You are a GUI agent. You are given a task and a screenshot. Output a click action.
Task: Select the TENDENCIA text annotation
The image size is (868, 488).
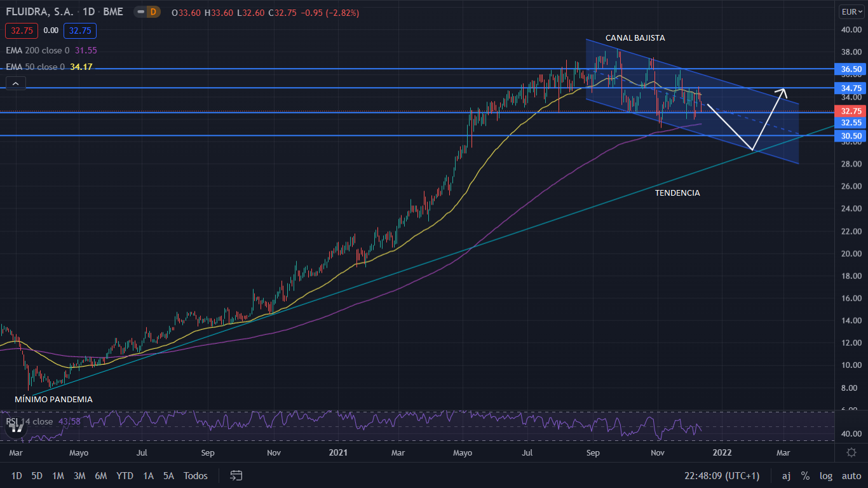coord(677,193)
